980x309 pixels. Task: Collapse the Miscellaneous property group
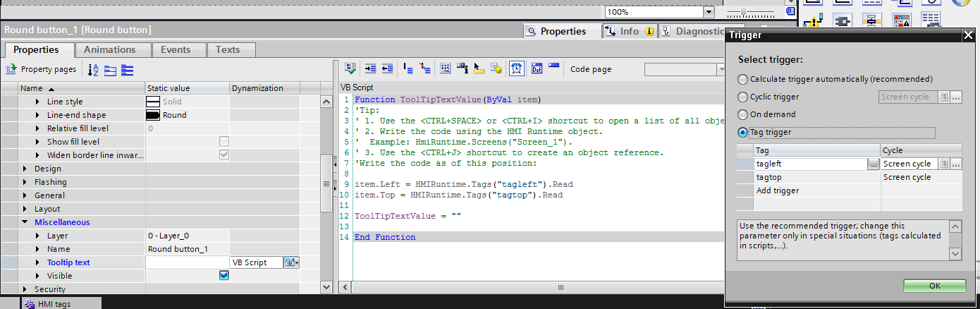click(x=26, y=222)
